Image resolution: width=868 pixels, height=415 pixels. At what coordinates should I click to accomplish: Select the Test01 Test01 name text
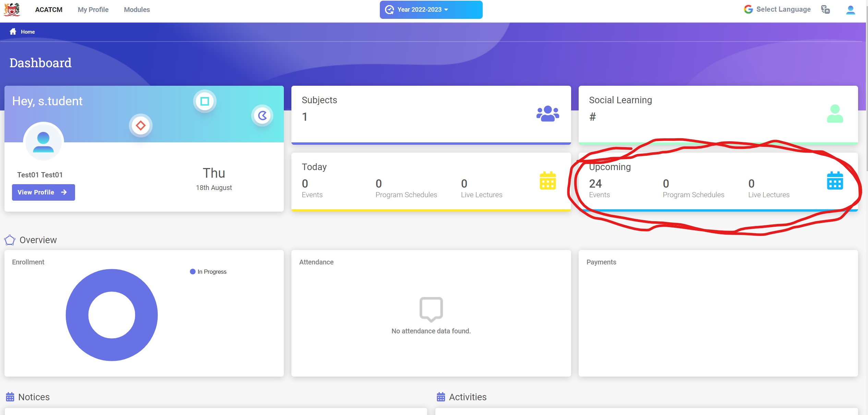click(40, 175)
